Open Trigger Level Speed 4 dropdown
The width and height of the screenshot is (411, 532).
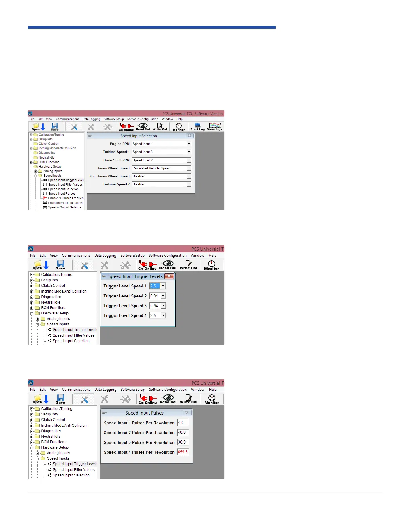coord(163,315)
